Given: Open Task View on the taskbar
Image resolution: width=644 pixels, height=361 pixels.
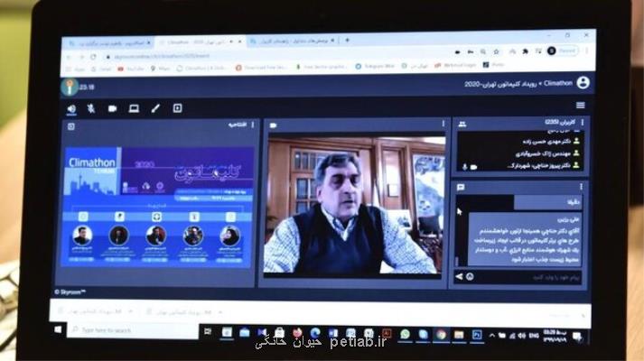Looking at the screenshot, I should tap(208, 331).
